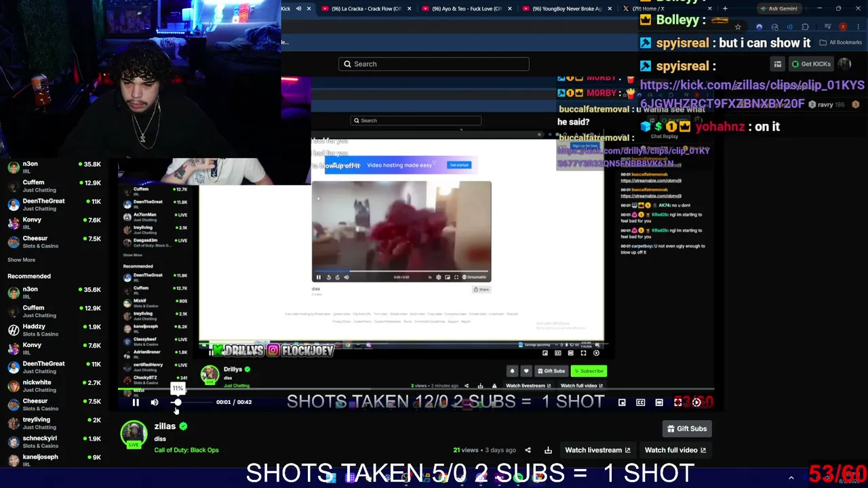This screenshot has width=868, height=488.
Task: Click the green Subscribe button for Drillys
Action: [588, 371]
